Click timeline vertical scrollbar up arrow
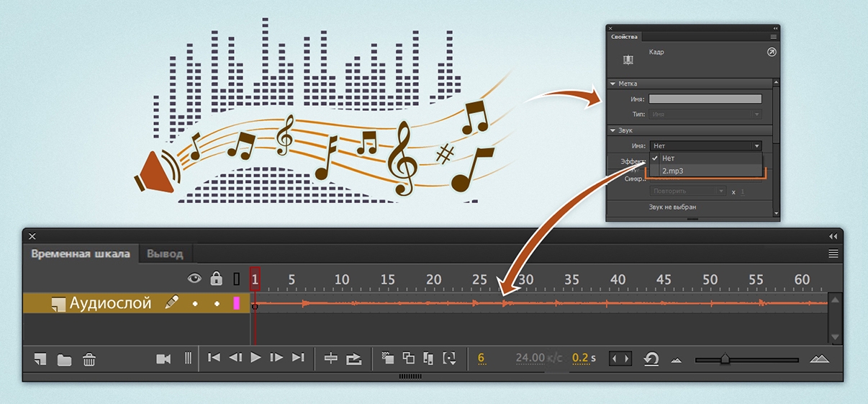Screen dimensions: 868x404 point(835,300)
